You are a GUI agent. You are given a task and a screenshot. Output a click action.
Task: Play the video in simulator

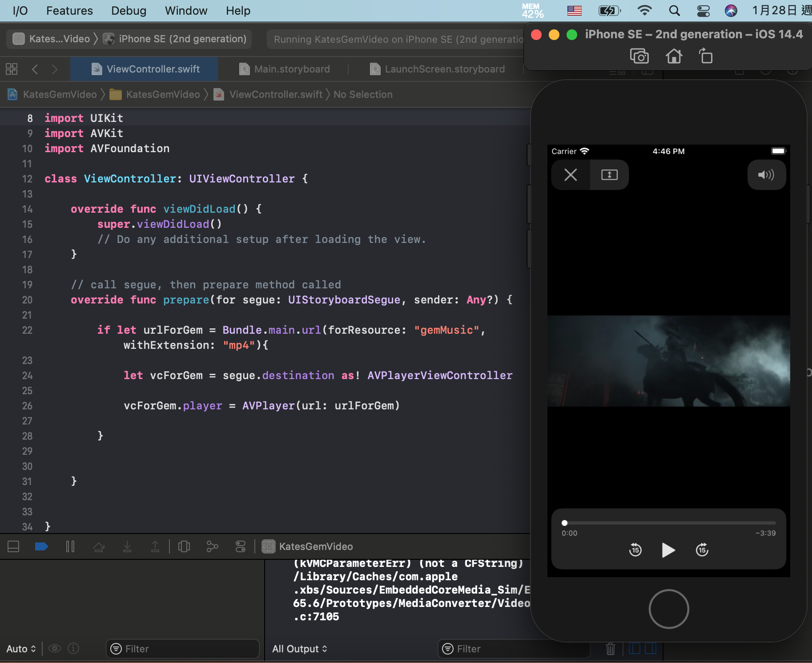point(668,550)
